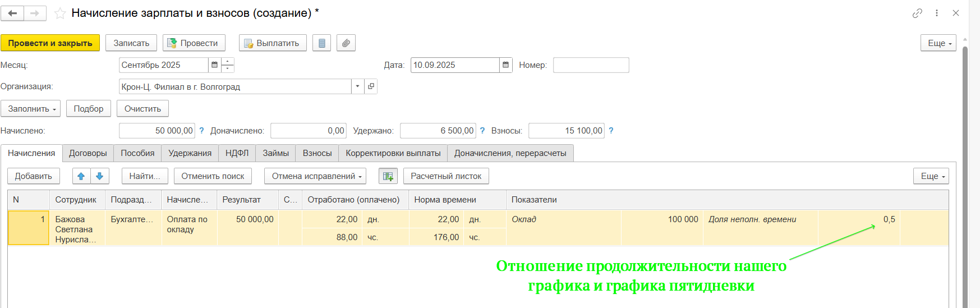Move row up with blue arrow
The image size is (980, 308).
pos(81,176)
